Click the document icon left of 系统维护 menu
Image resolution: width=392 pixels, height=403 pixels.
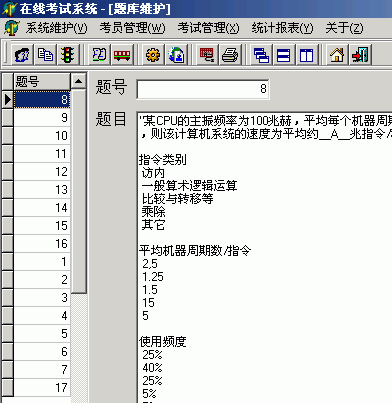[x=12, y=28]
